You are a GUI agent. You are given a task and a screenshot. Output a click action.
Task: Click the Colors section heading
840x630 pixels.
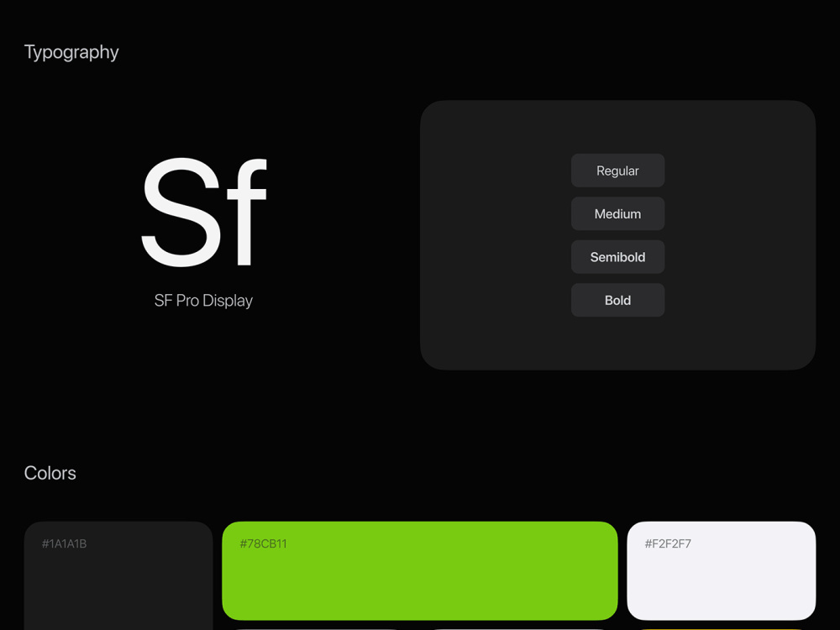point(50,473)
